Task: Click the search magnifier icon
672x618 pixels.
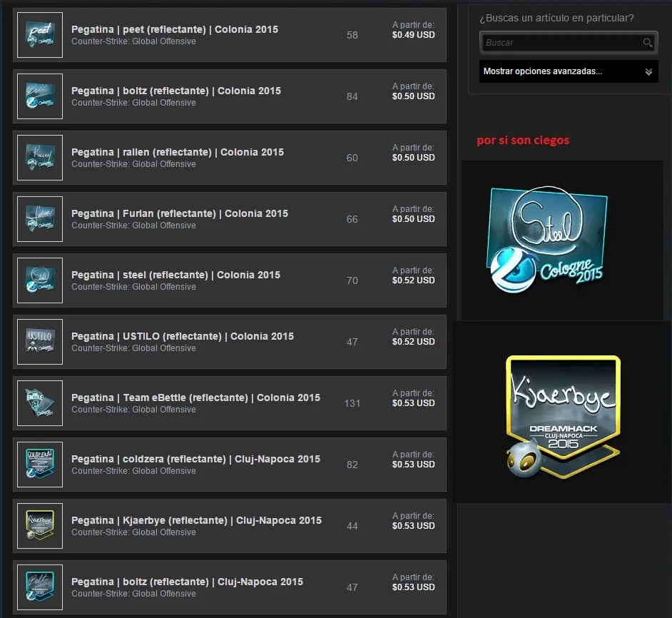Action: (x=648, y=42)
